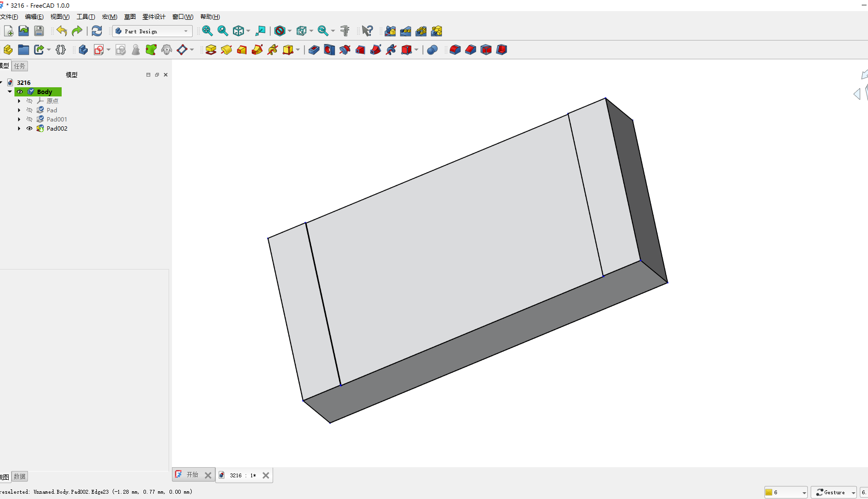Select the Fillet tool

455,50
